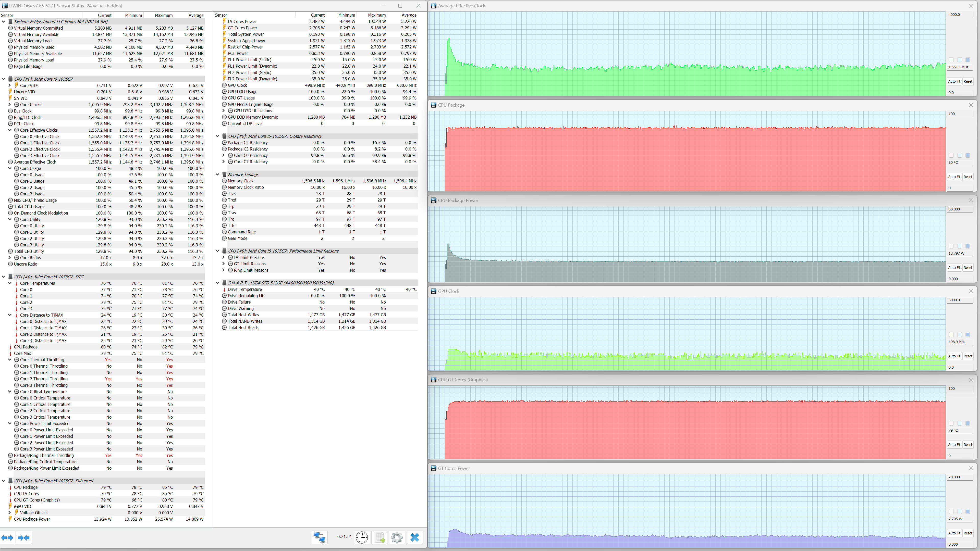Edit the 4000.0 maximum value field
The width and height of the screenshot is (980, 551).
pos(960,15)
